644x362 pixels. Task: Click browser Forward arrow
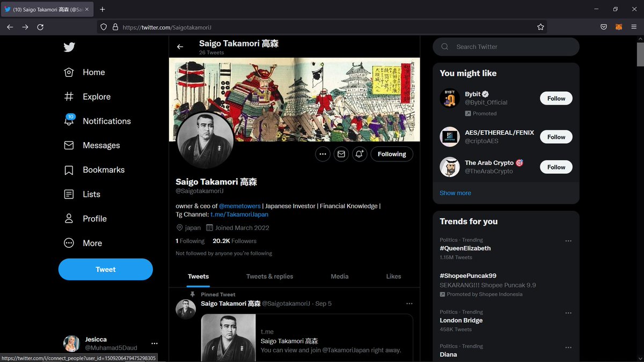point(25,27)
